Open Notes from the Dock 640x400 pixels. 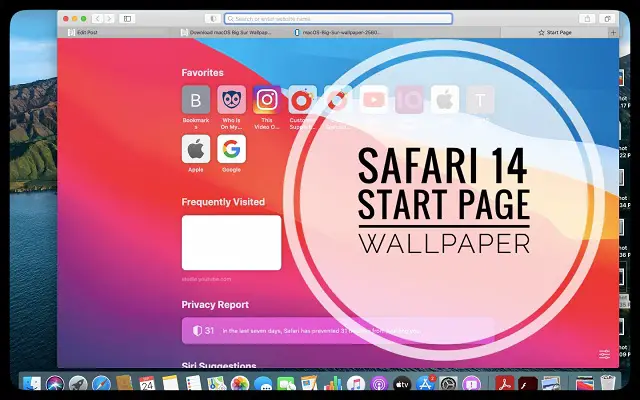pos(170,384)
